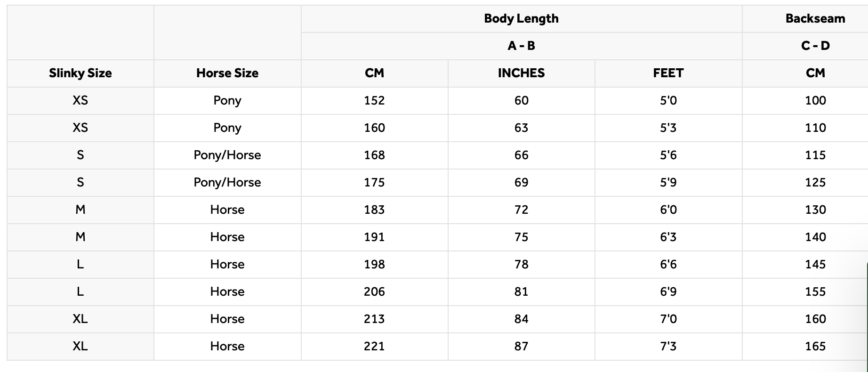Select the Pony/Horse cell beside 175
868x372 pixels.
[x=227, y=182]
